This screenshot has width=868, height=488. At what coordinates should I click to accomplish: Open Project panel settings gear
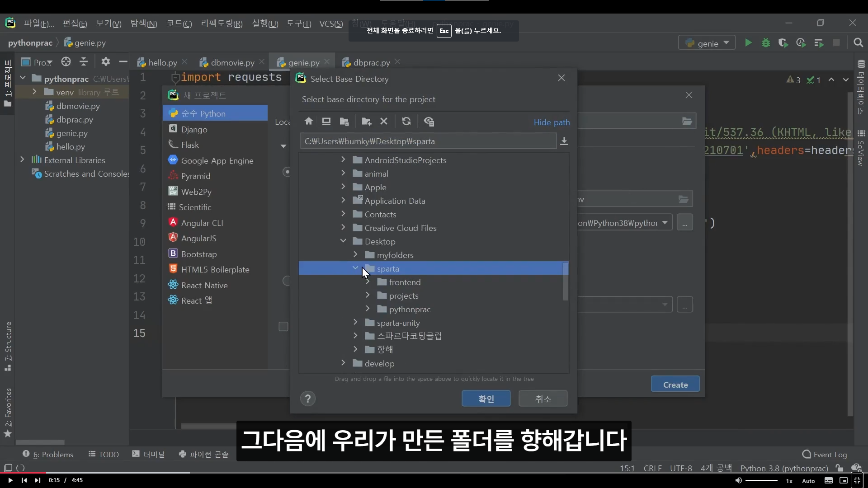click(106, 62)
